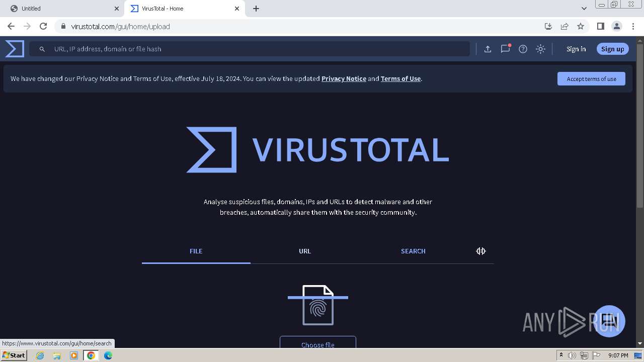Click the fingerprint file upload icon

(x=318, y=305)
